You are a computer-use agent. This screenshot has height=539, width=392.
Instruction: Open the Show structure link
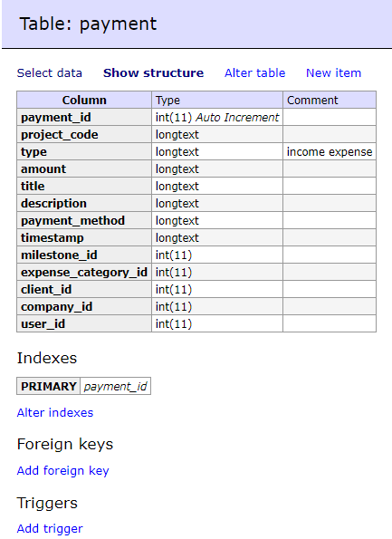coord(153,72)
